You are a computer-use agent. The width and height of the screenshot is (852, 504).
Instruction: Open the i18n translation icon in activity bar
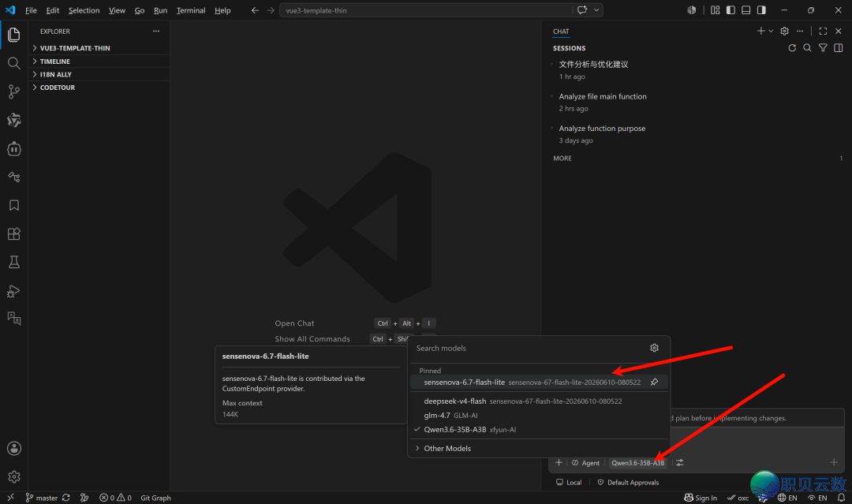coord(14,319)
